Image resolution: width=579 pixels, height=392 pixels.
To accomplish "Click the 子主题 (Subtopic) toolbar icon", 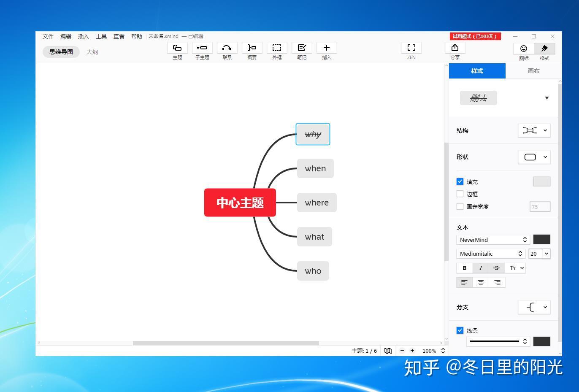I will click(202, 48).
